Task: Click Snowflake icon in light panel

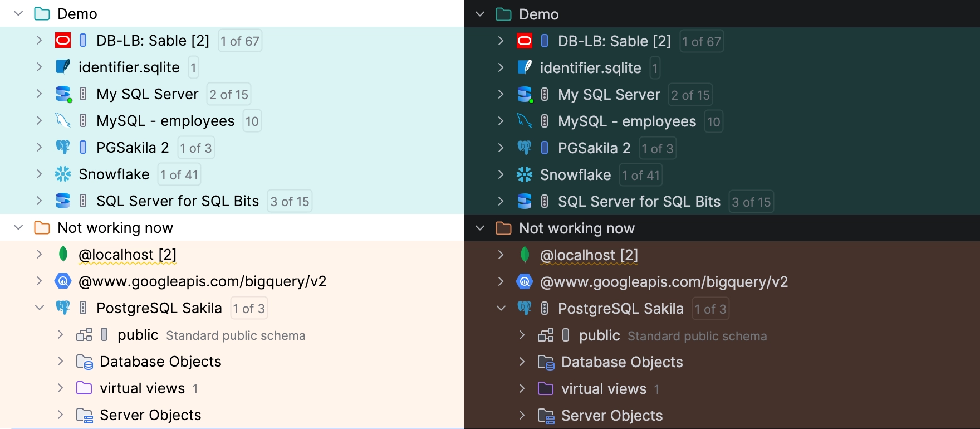Action: pyautogui.click(x=63, y=174)
